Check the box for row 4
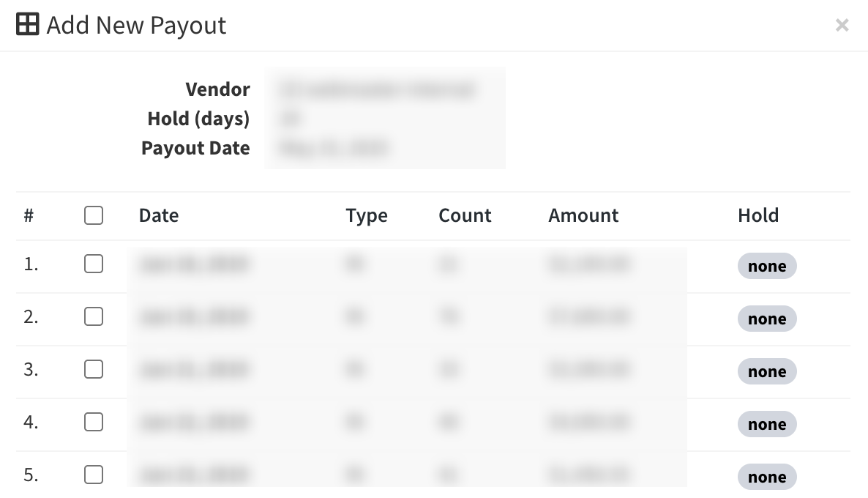Viewport: 868px width, 498px height. (x=94, y=422)
